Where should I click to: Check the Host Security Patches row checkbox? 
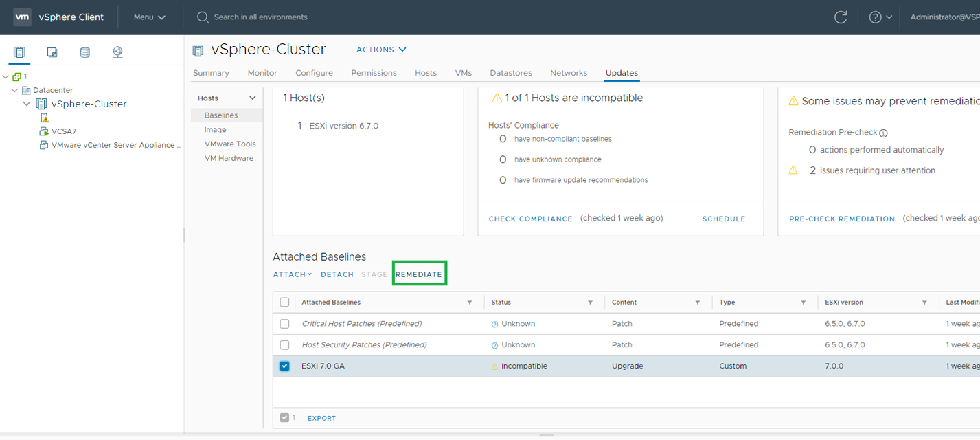(284, 344)
